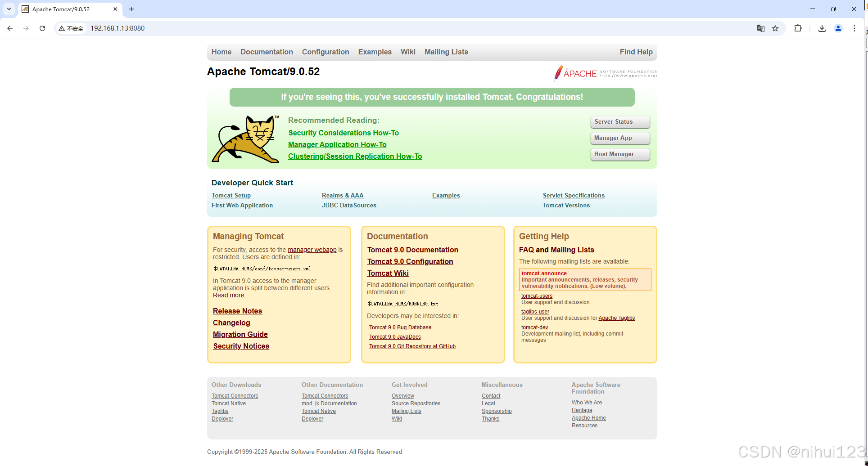Open the Tomcat Setup link
This screenshot has width=868, height=466.
231,196
